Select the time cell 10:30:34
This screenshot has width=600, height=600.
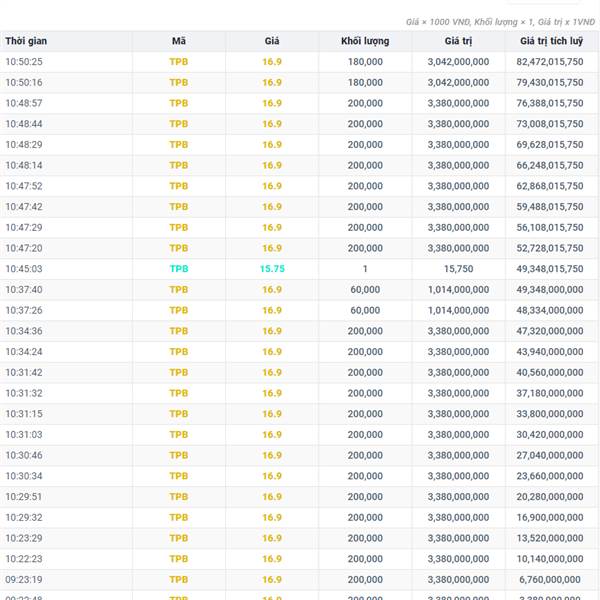(24, 476)
